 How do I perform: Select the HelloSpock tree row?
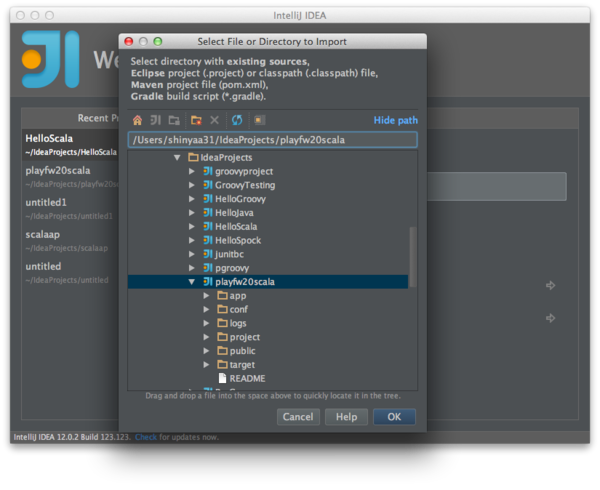pos(268,240)
